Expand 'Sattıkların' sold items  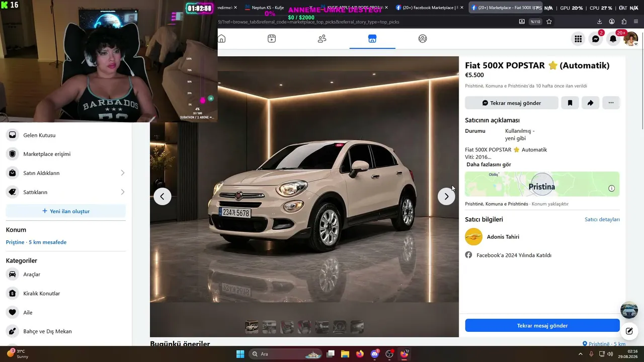pos(66,192)
